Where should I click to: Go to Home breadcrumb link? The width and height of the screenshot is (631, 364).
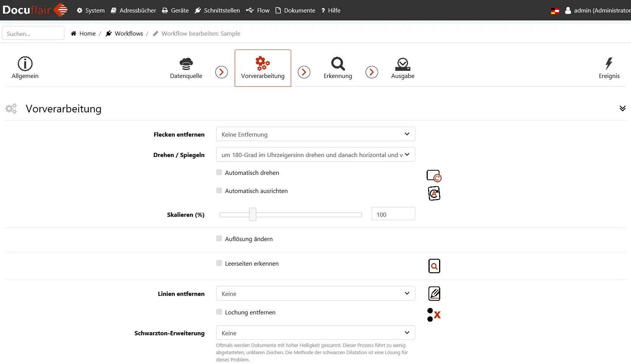click(x=87, y=34)
